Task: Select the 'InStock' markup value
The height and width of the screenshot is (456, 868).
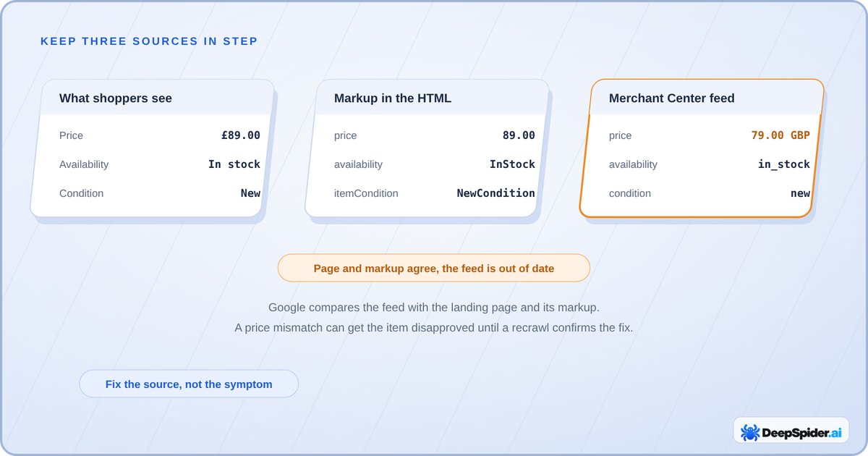Action: [x=512, y=164]
